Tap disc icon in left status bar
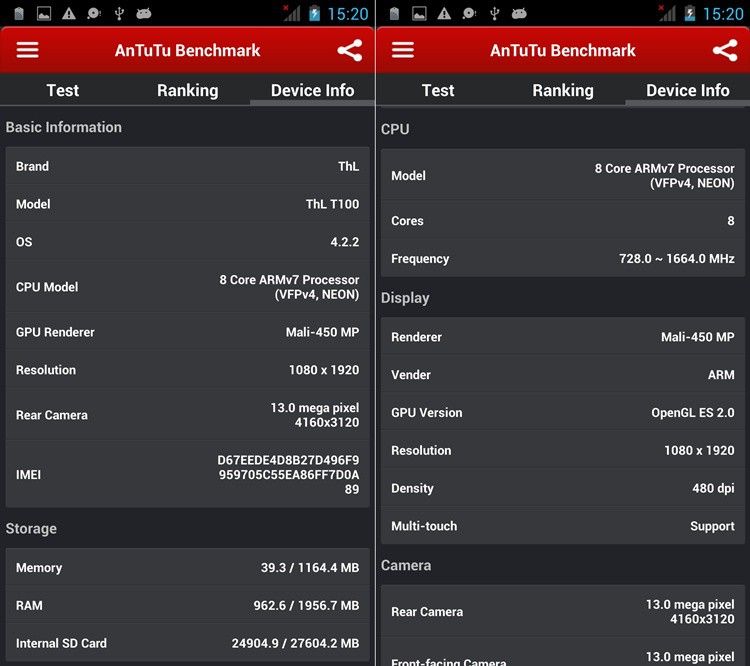Image resolution: width=750 pixels, height=666 pixels. pyautogui.click(x=94, y=13)
